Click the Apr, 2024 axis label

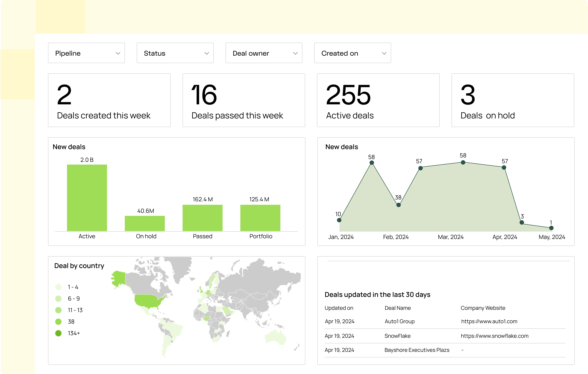click(505, 237)
